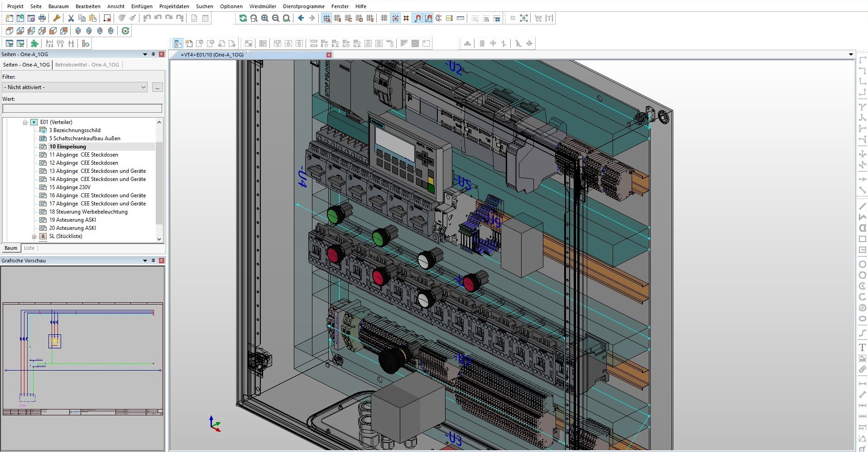Select page 18 Steuerung Werbebeleuchtung
Viewport: 868px width, 452px height.
tap(88, 212)
